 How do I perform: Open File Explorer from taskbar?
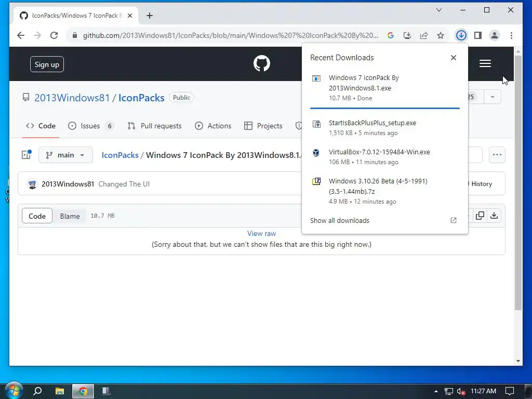[x=60, y=391]
